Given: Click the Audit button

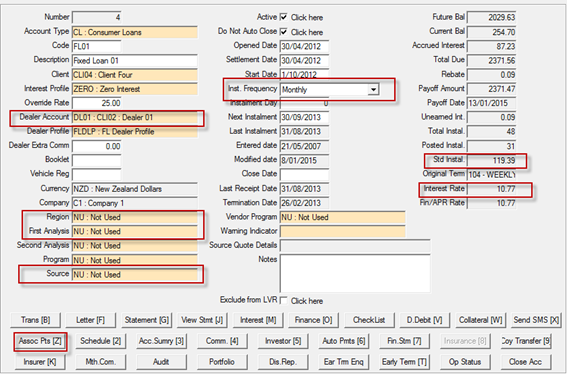Looking at the screenshot, I should coord(161,362).
